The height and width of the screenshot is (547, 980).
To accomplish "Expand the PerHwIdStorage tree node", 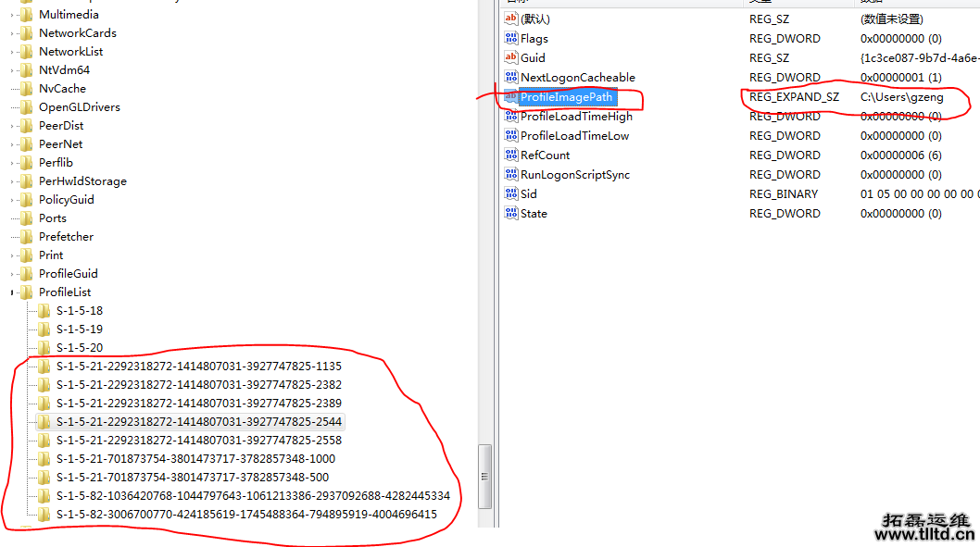I will [x=12, y=181].
